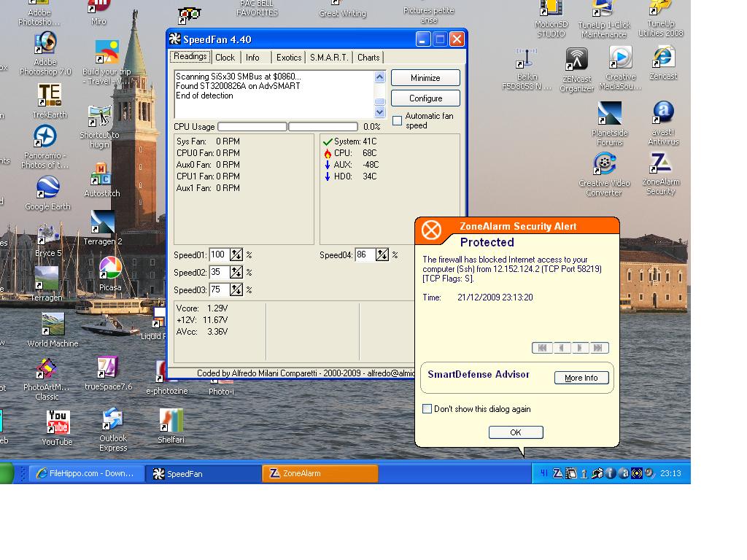This screenshot has width=747, height=560.
Task: Go to the first ZoneAlarm alert
Action: 542,348
